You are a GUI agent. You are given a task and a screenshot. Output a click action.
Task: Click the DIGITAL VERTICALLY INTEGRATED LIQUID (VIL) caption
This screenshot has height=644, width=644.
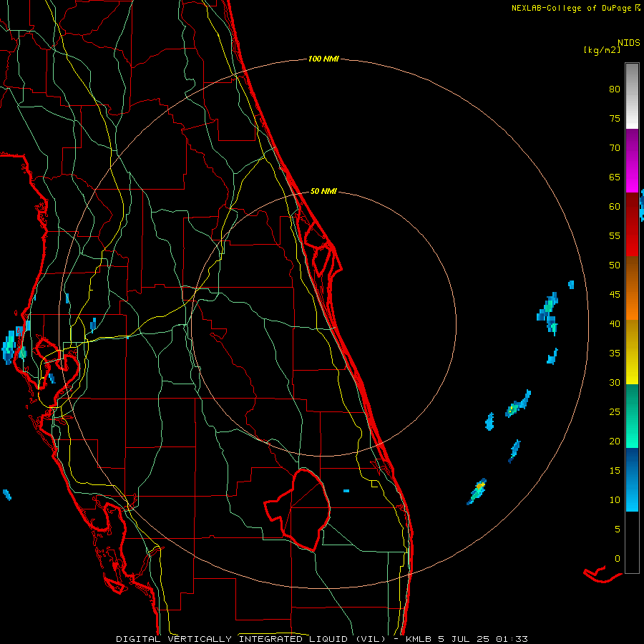(x=251, y=639)
